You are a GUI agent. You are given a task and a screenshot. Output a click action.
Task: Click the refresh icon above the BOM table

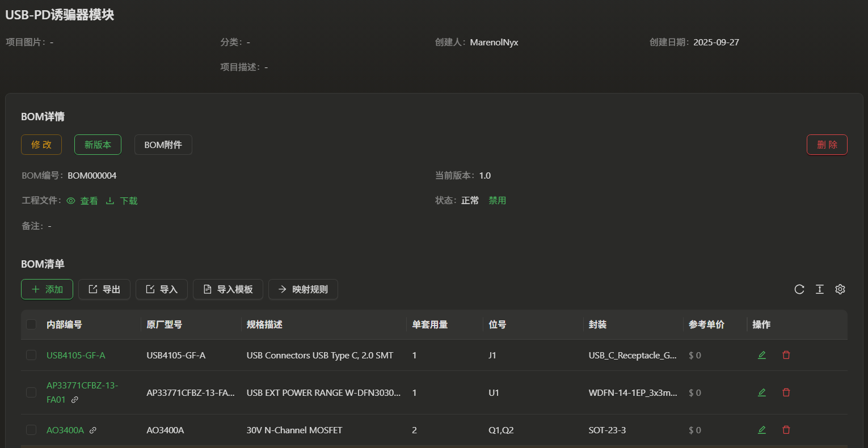(799, 289)
